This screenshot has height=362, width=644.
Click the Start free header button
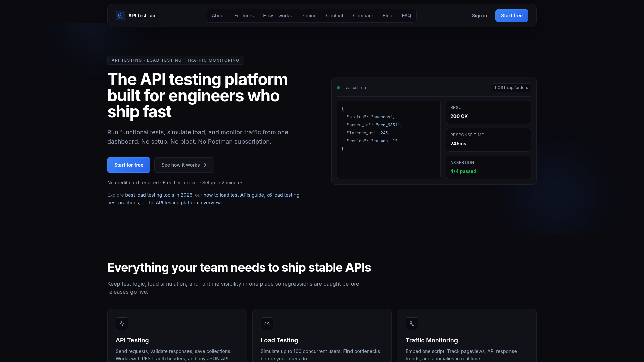(512, 16)
